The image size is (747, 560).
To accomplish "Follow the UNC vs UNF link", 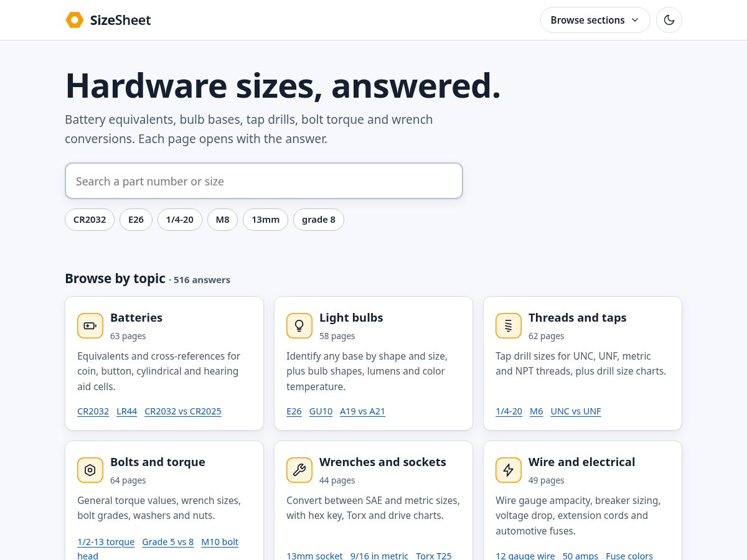I will 576,411.
